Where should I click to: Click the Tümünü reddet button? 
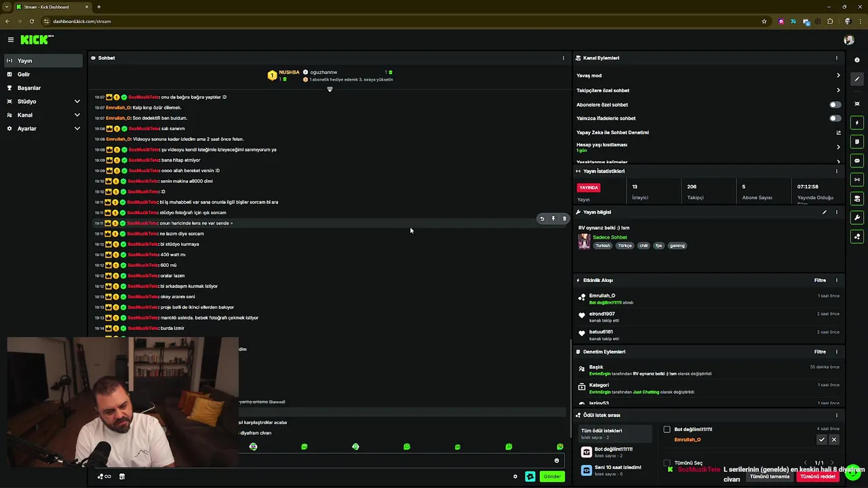tap(818, 476)
